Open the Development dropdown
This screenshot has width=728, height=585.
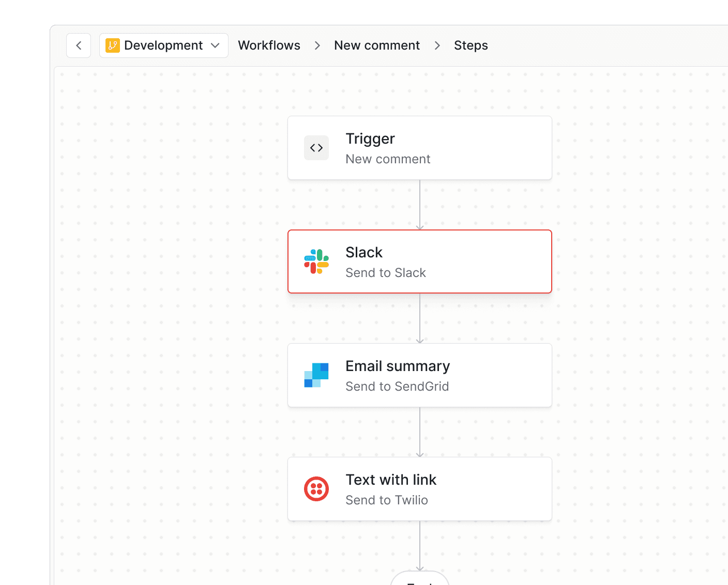pos(163,45)
